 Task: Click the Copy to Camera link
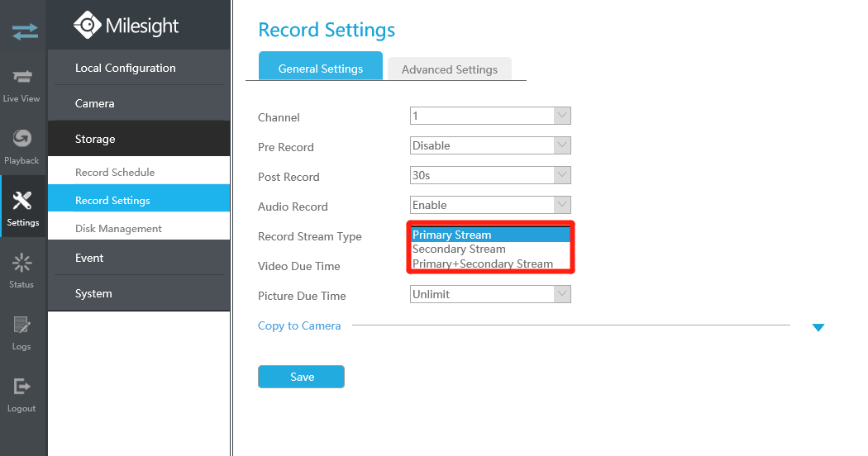[x=299, y=326]
